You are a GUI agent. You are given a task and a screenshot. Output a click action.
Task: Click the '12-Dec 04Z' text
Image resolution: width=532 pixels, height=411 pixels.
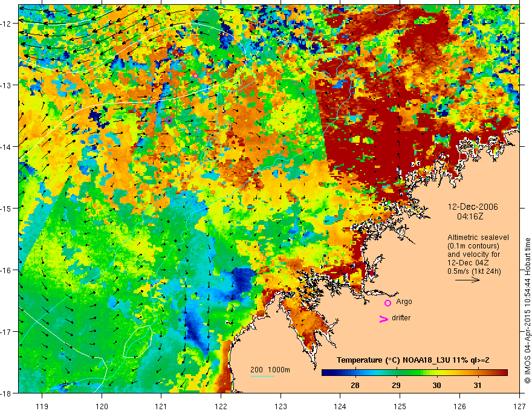pyautogui.click(x=469, y=263)
